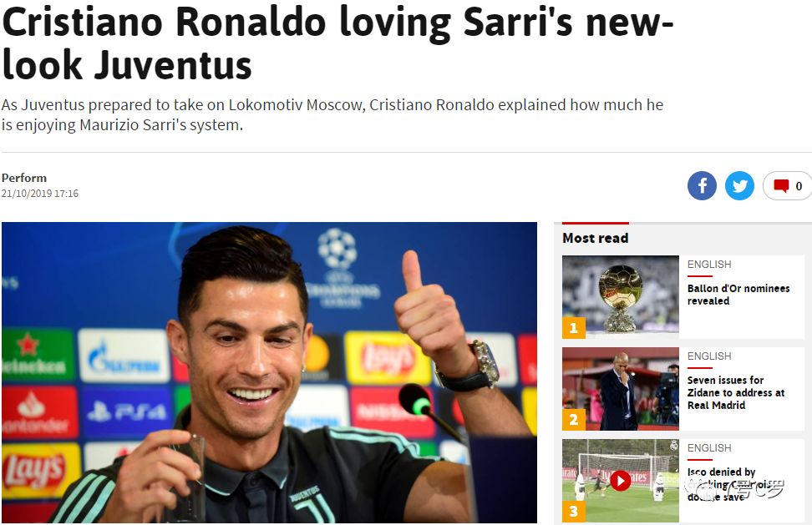The width and height of the screenshot is (812, 525).
Task: Read Seven issues for Zidane article
Action: click(x=736, y=392)
